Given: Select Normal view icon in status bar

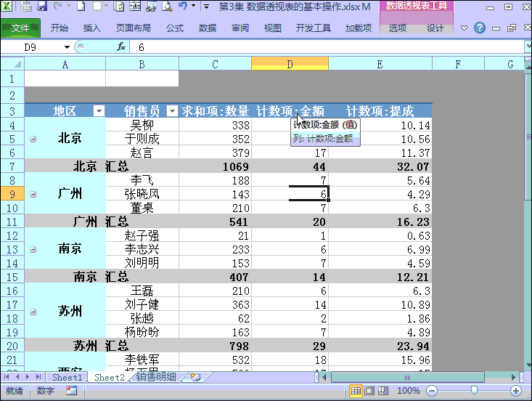Looking at the screenshot, I should pyautogui.click(x=356, y=391).
